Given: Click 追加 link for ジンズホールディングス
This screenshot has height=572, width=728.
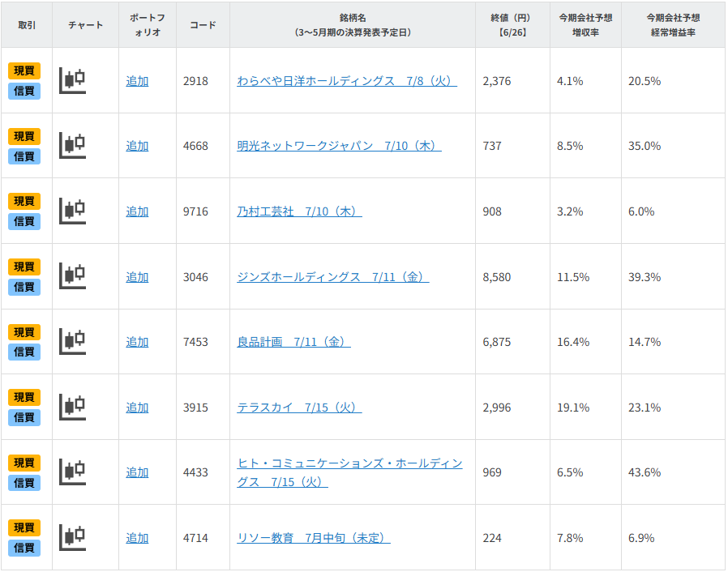Looking at the screenshot, I should pyautogui.click(x=137, y=277).
